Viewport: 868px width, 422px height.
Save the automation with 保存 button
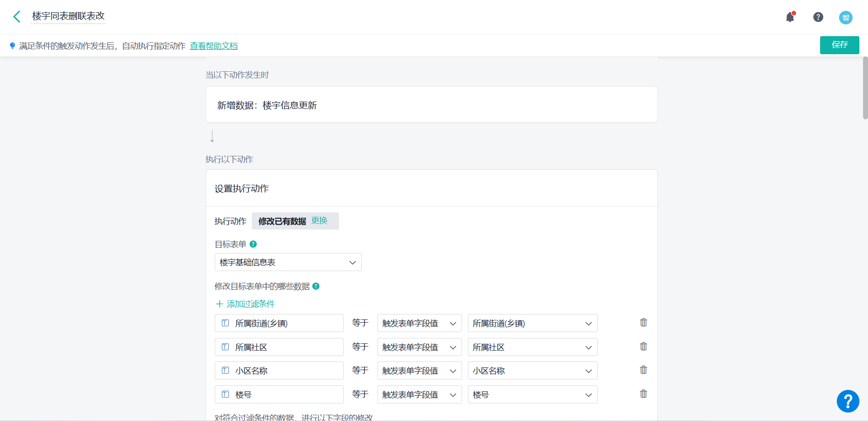coord(839,45)
